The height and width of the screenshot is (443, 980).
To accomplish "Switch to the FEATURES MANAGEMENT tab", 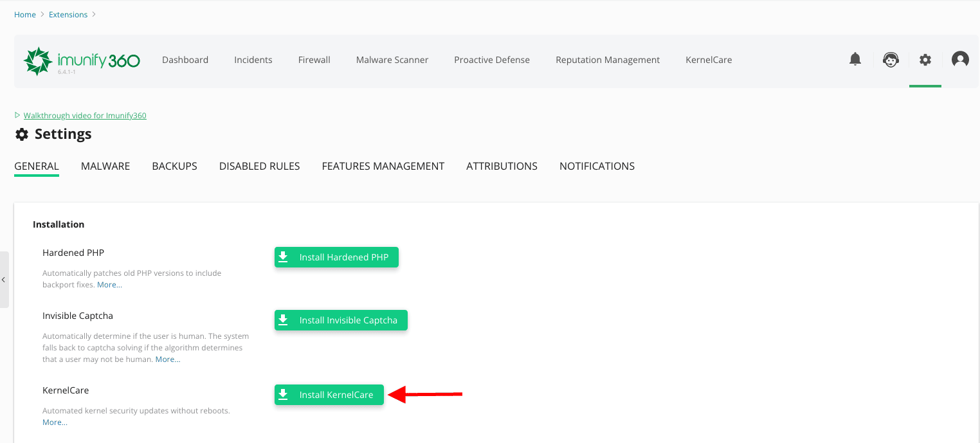I will tap(383, 166).
